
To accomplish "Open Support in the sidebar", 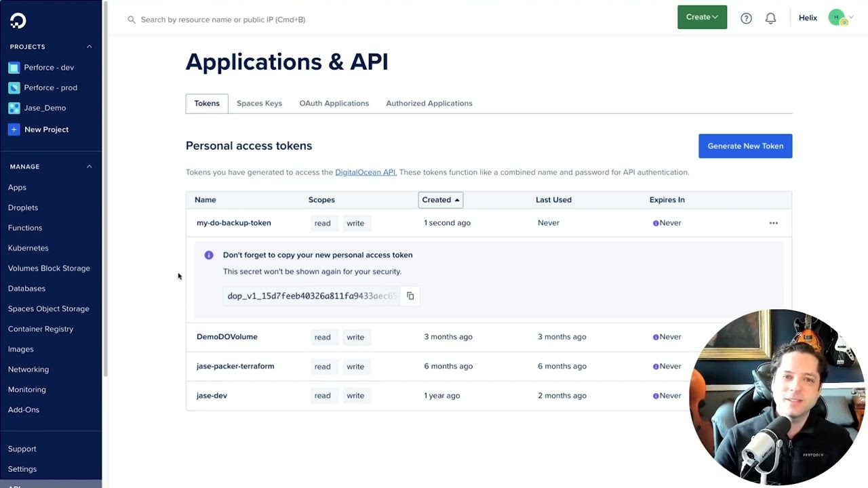I will click(x=22, y=449).
